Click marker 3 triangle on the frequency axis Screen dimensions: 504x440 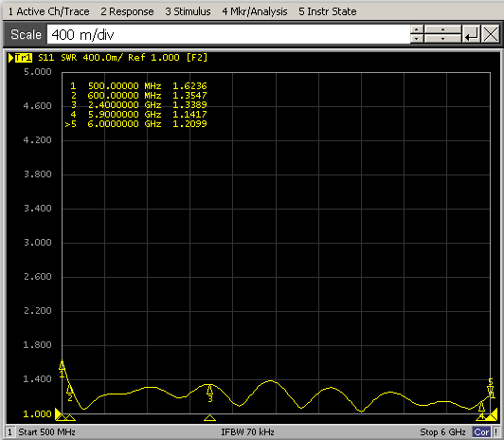(210, 418)
